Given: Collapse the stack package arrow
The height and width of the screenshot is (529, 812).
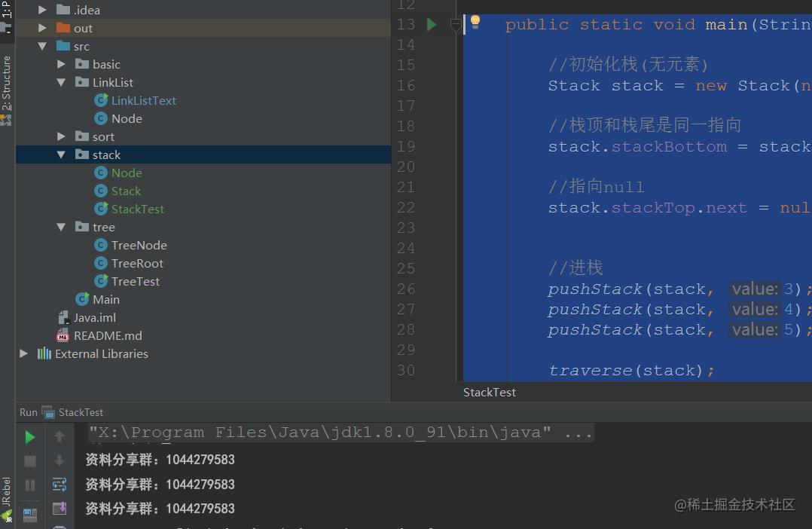Looking at the screenshot, I should pyautogui.click(x=61, y=155).
